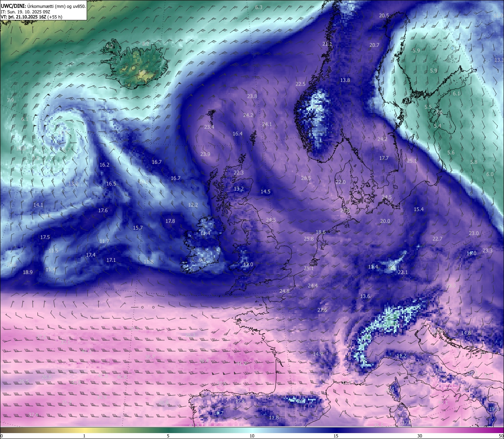Click the 10.7 value over Spain
This screenshot has width=504, height=439.
point(219,413)
